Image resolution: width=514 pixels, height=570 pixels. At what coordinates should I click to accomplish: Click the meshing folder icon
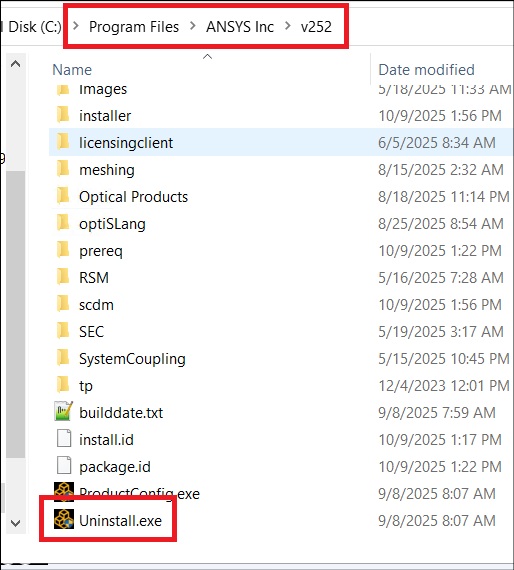63,169
